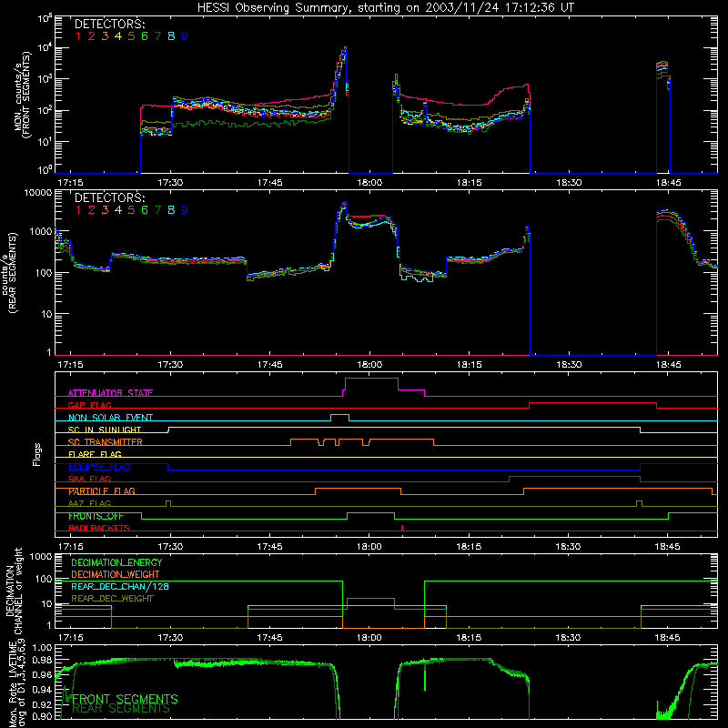Click the SC_IN_SUNLIGHT flag label
This screenshot has height=728, width=728.
[105, 430]
